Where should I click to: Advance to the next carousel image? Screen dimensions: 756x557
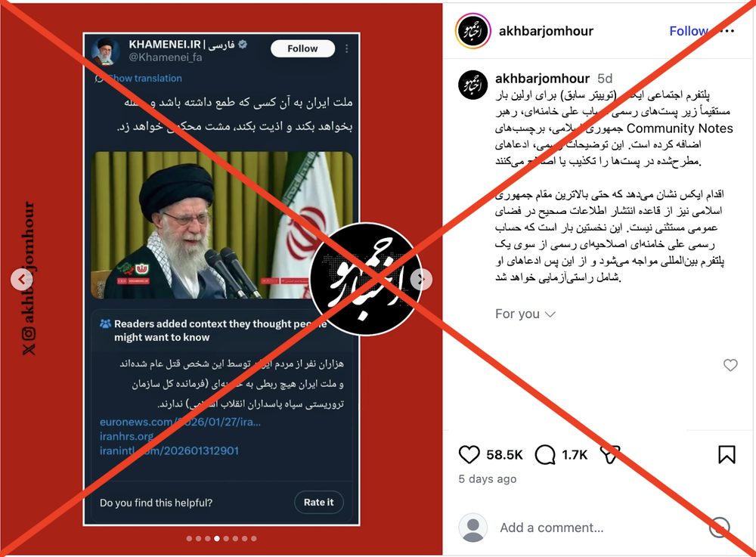point(421,279)
